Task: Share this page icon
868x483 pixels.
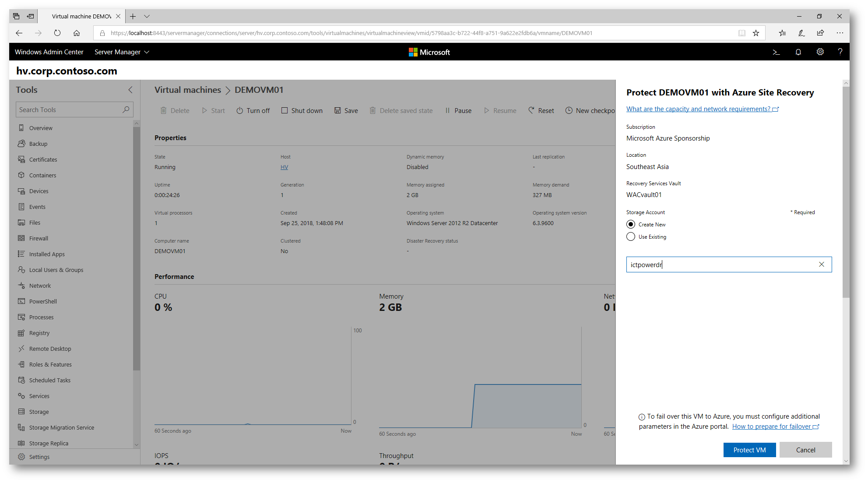Action: click(820, 33)
